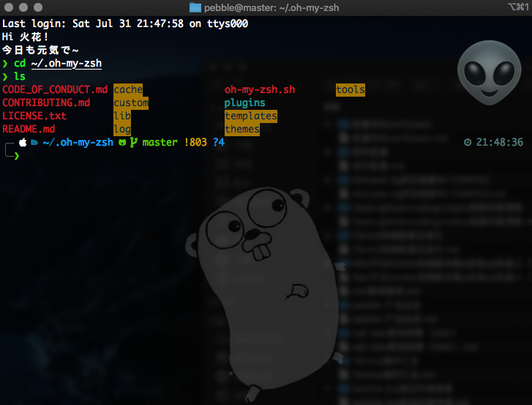The image size is (532, 405).
Task: Click the file name LICENSE.txt
Action: [x=34, y=116]
